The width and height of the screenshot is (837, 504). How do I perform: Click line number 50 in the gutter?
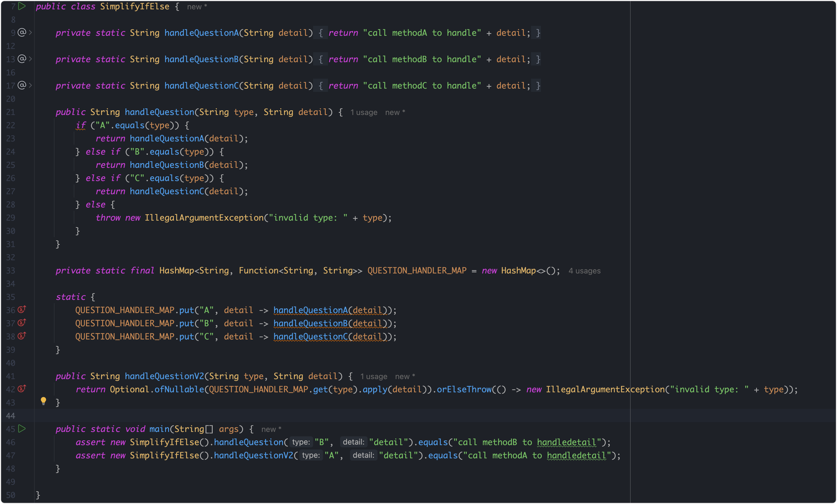tap(10, 495)
